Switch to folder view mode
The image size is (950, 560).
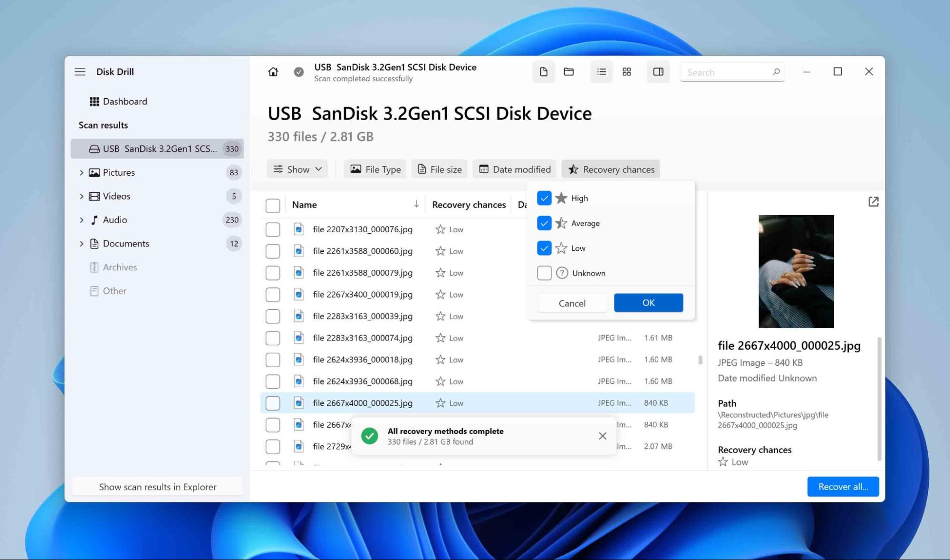(569, 72)
